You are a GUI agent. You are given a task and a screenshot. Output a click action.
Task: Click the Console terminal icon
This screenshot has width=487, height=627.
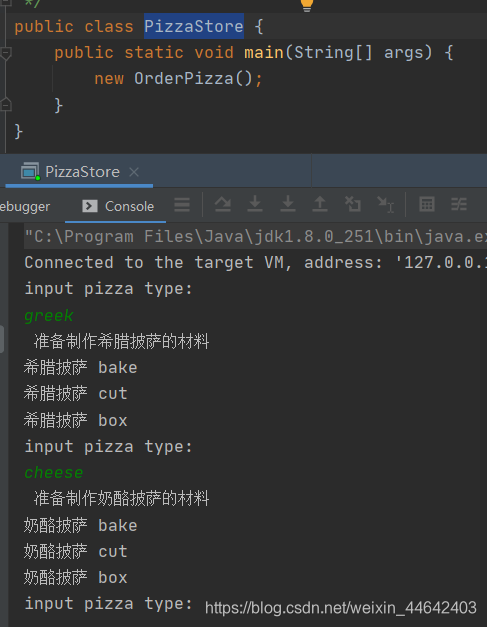(90, 206)
